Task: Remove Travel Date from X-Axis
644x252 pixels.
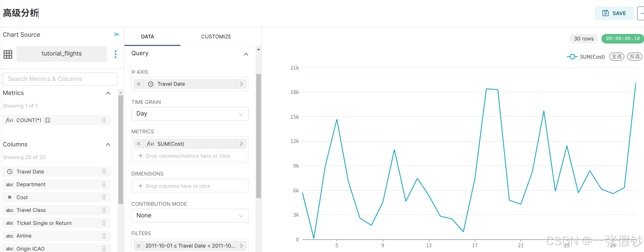Action: click(x=139, y=84)
